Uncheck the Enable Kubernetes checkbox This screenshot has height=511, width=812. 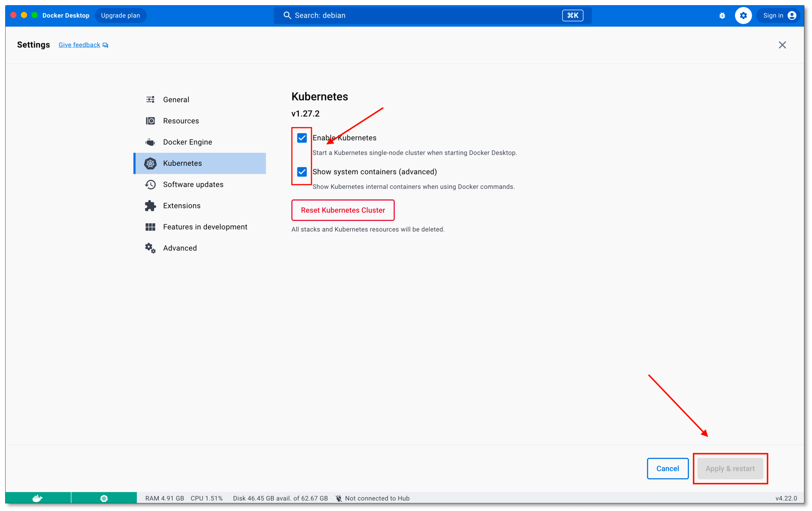tap(302, 138)
